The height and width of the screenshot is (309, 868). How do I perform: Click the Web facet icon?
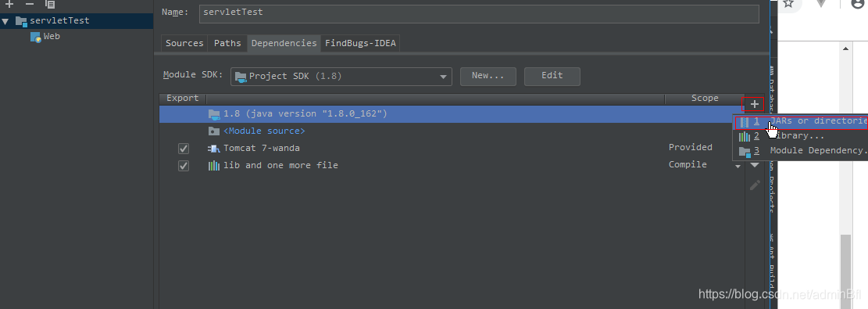click(x=35, y=37)
